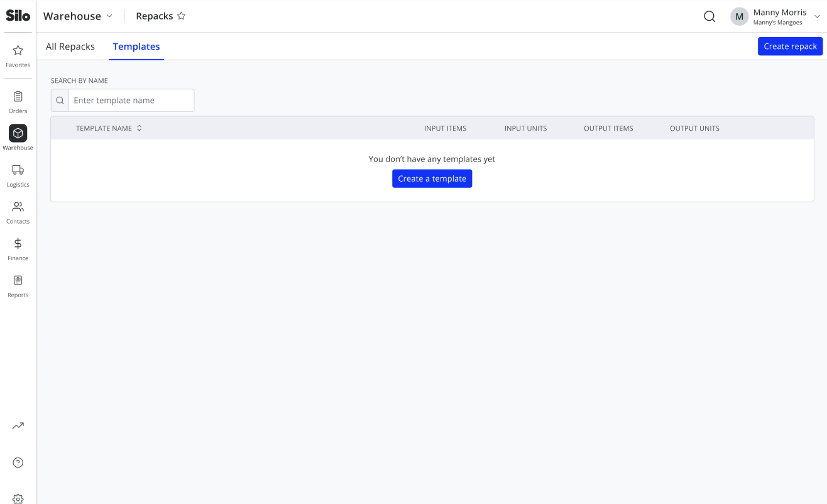Viewport: 827px width, 504px height.
Task: Click the global search magnifier icon
Action: pyautogui.click(x=709, y=16)
